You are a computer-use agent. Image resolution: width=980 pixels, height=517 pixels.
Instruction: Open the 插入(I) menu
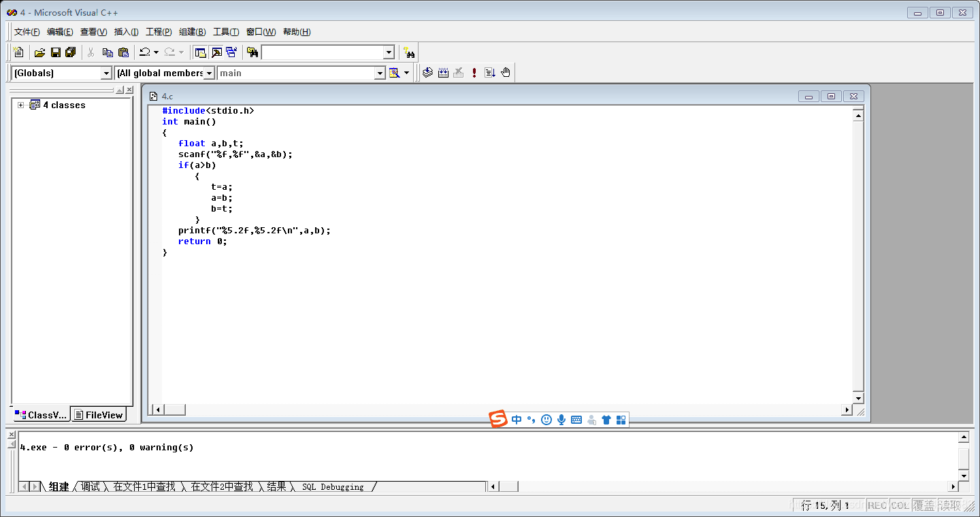126,32
